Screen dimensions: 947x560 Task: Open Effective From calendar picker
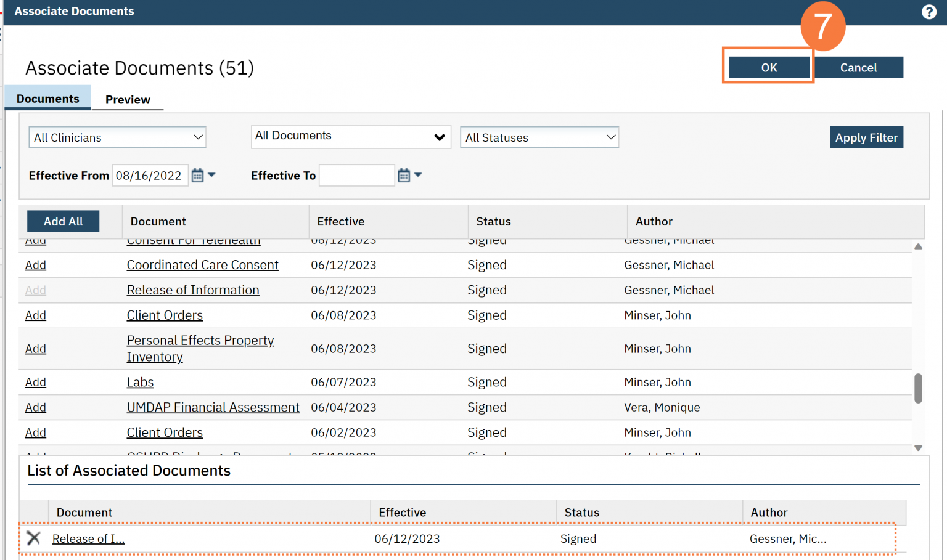pyautogui.click(x=197, y=176)
